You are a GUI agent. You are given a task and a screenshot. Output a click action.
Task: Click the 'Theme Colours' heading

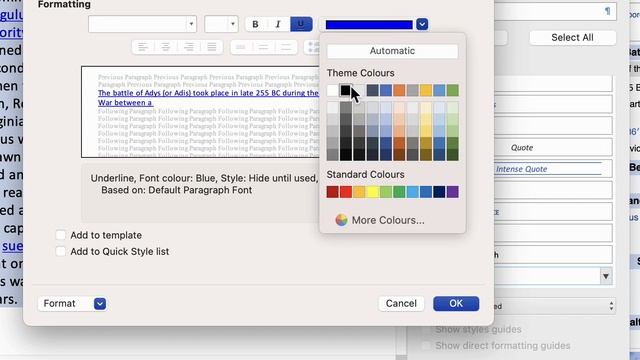360,73
